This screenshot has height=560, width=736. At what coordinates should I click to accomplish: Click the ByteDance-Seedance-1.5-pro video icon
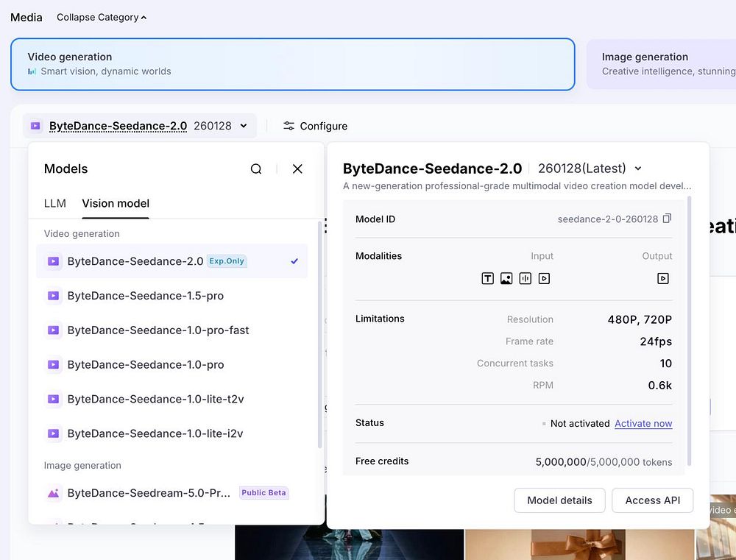pos(54,296)
